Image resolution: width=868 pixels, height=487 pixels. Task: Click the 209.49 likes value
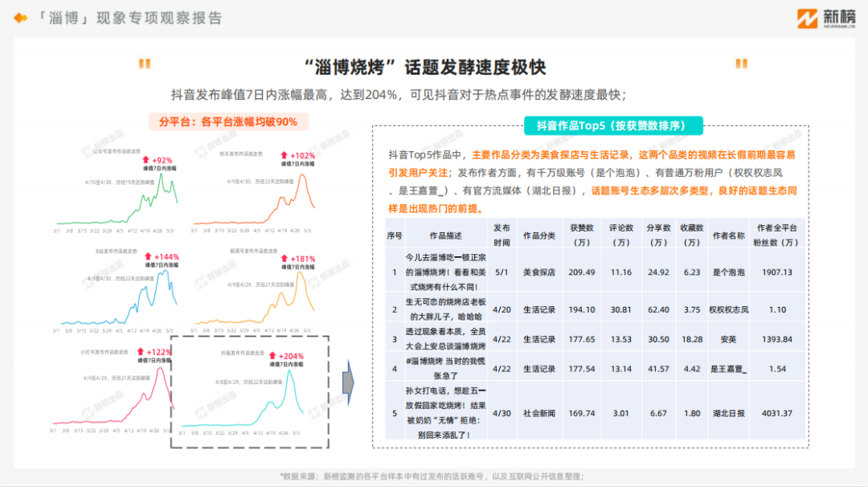click(x=582, y=272)
